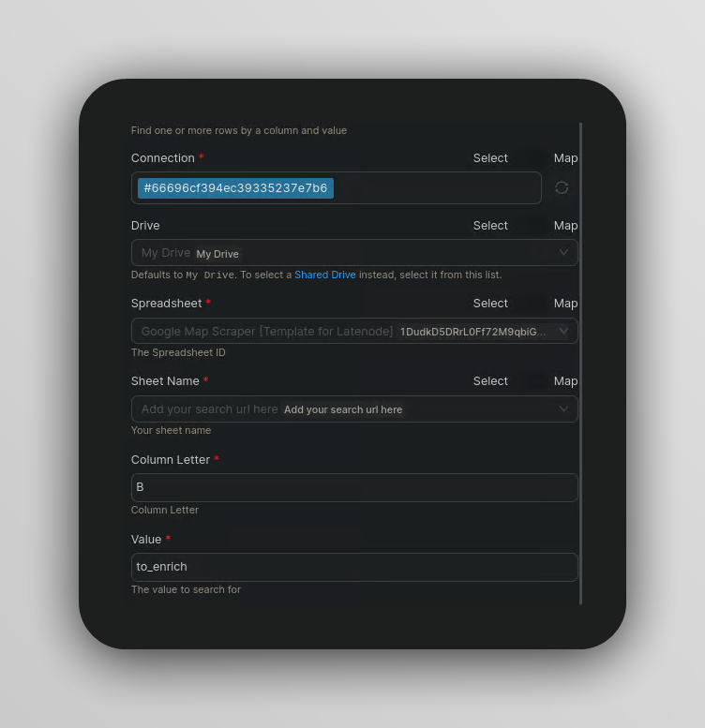Viewport: 705px width, 728px height.
Task: Click the panel's vertical scrollbar
Action: click(x=580, y=364)
